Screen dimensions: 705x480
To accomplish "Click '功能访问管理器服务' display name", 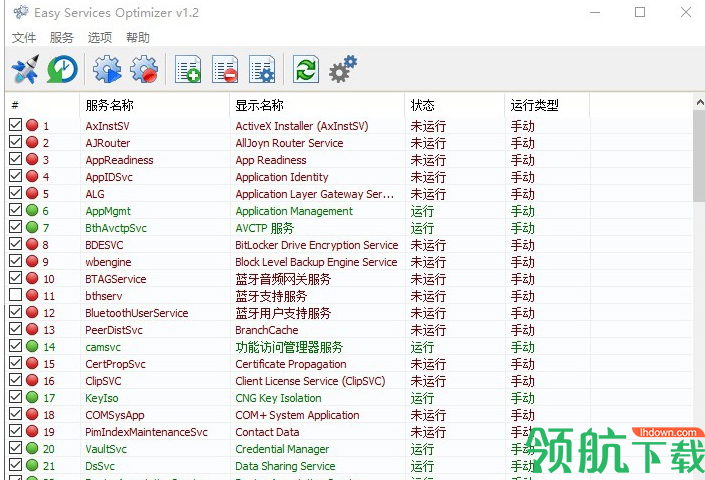I will pyautogui.click(x=289, y=347).
